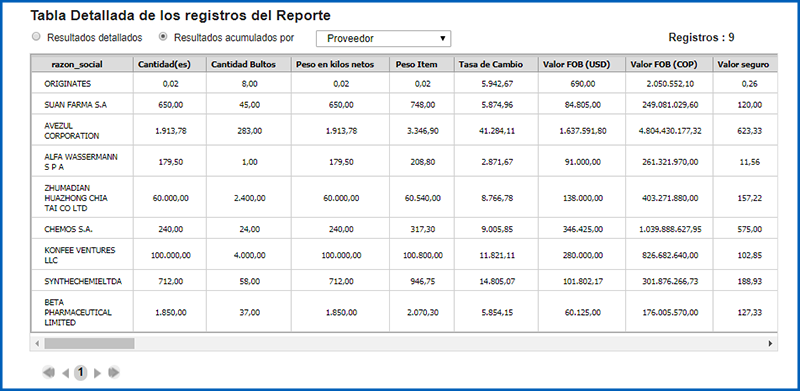Select page number 1 in pagination
The height and width of the screenshot is (391, 800).
(x=81, y=373)
